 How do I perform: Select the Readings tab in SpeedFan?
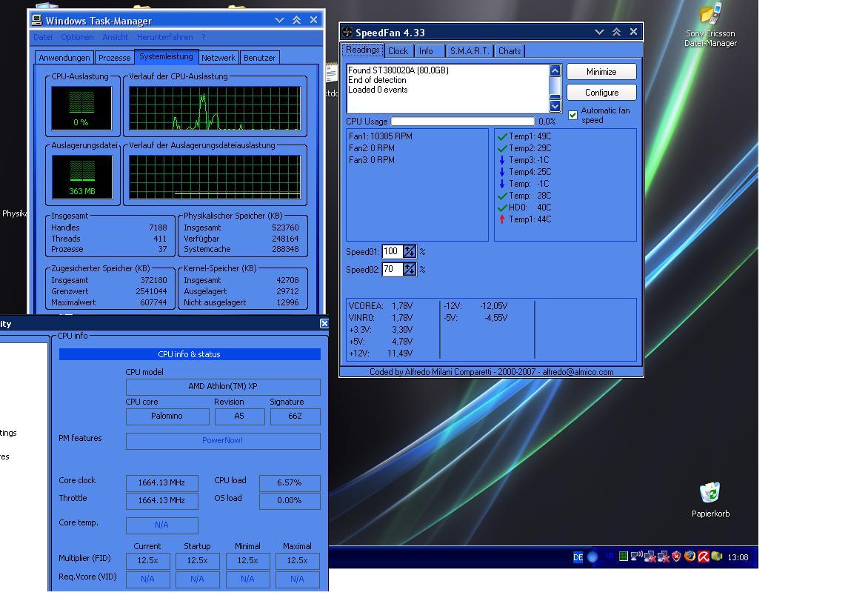coord(363,50)
